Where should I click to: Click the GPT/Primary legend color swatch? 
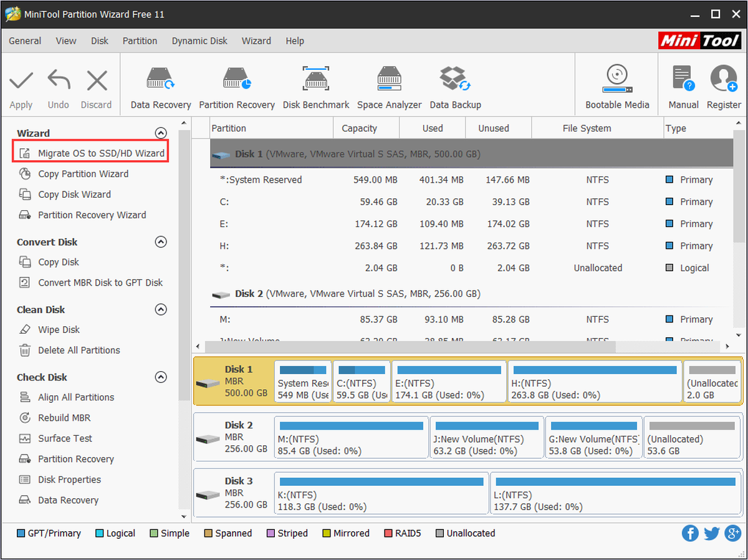[21, 533]
